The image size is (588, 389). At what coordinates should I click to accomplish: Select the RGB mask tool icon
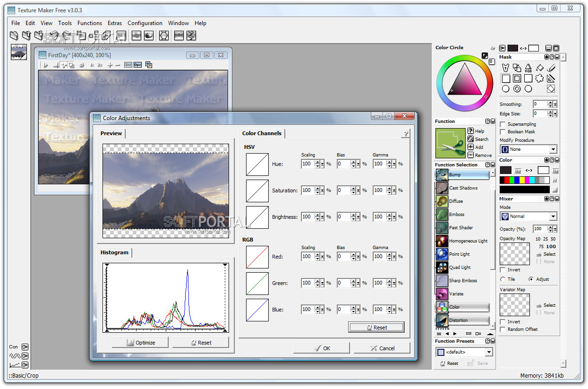click(528, 68)
